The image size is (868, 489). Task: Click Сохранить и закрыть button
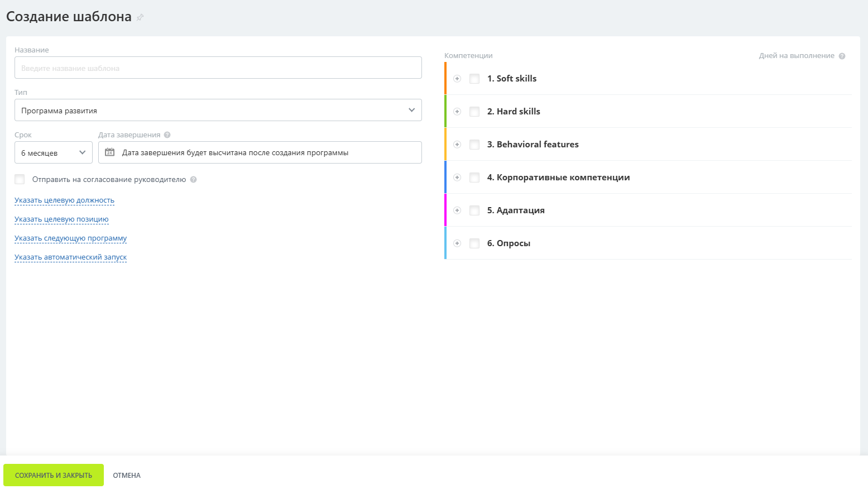54,475
